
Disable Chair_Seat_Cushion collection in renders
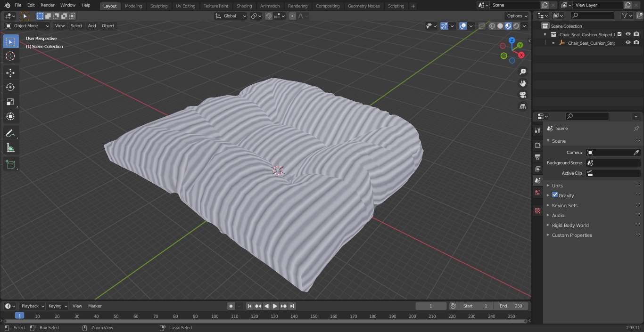point(636,34)
